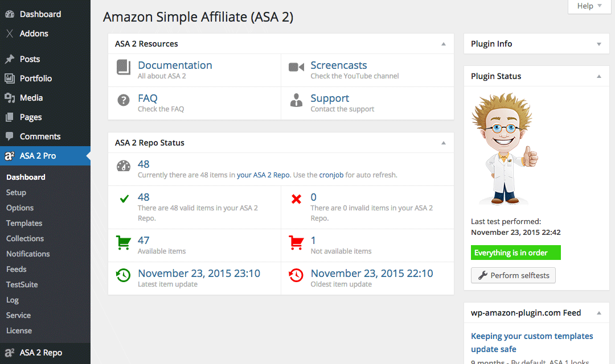Open the Setup submenu item

(16, 192)
